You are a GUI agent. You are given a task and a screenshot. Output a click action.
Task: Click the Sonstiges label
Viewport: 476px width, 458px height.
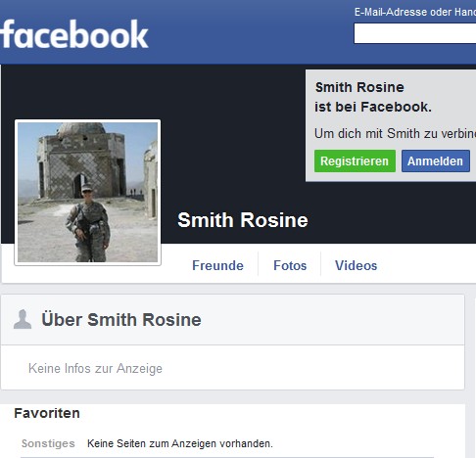[x=48, y=443]
